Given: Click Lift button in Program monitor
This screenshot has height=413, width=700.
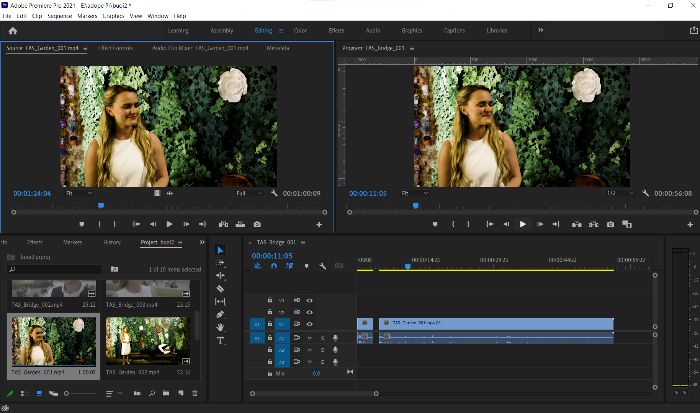Looking at the screenshot, I should (x=577, y=224).
